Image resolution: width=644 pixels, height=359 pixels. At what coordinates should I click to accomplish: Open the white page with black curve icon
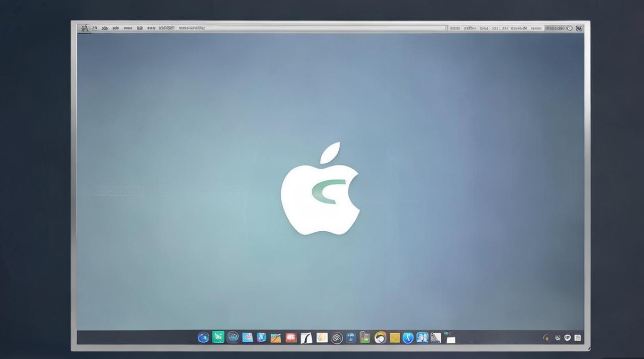pyautogui.click(x=306, y=338)
